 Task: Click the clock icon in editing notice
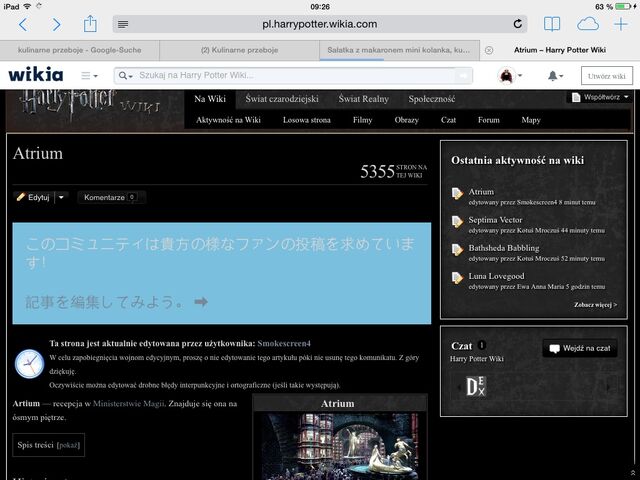[x=29, y=364]
